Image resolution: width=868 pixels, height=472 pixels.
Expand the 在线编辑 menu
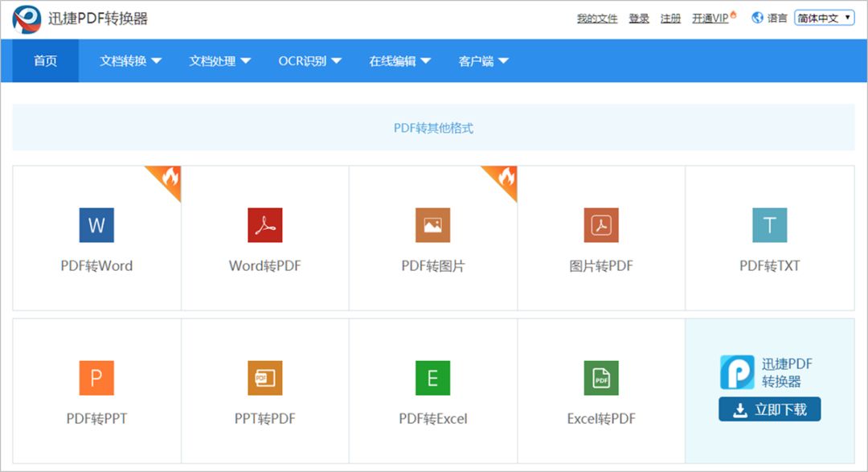399,61
